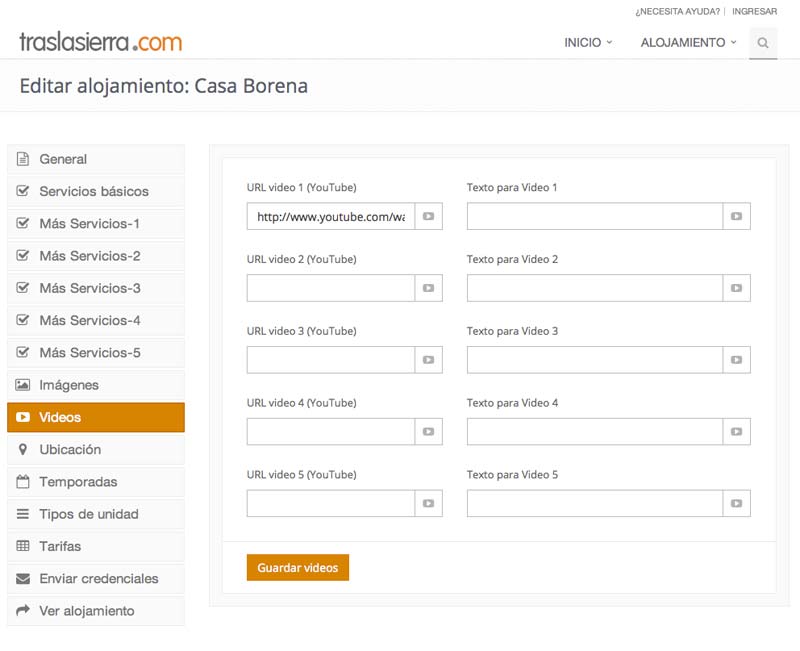The height and width of the screenshot is (651, 800).
Task: Focus the URL video 1 input field
Action: (331, 216)
